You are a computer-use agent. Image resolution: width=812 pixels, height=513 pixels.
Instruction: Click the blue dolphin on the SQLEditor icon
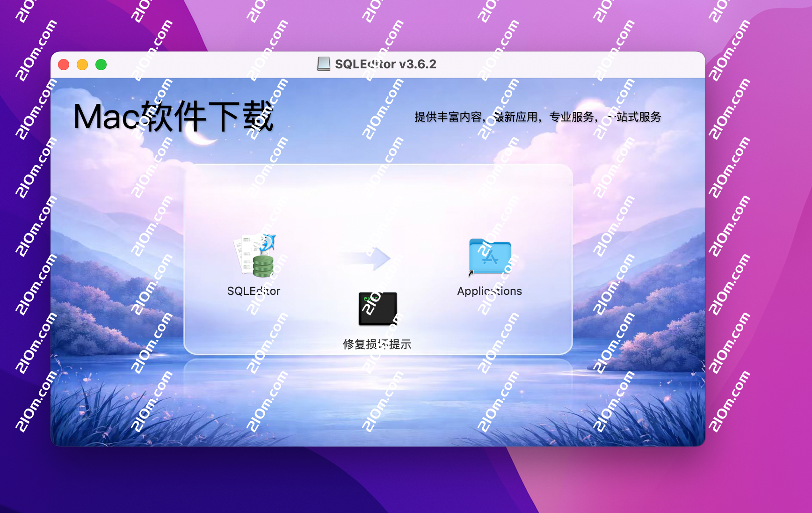click(268, 242)
